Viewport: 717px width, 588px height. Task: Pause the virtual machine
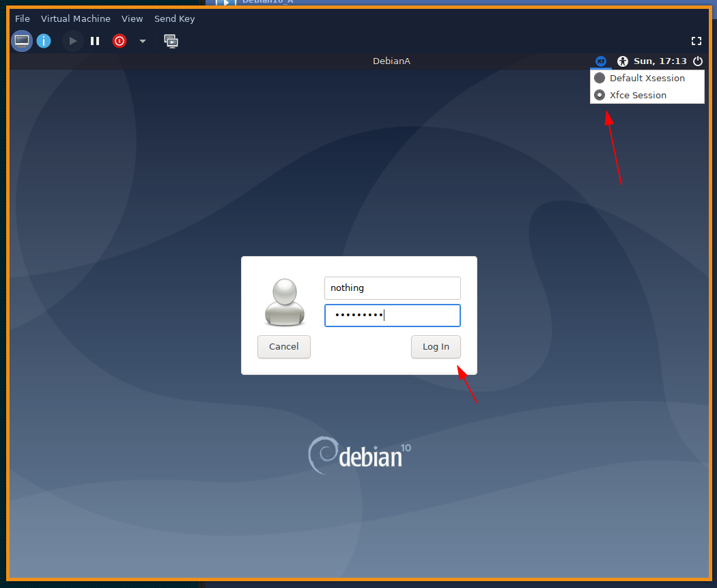coord(95,41)
